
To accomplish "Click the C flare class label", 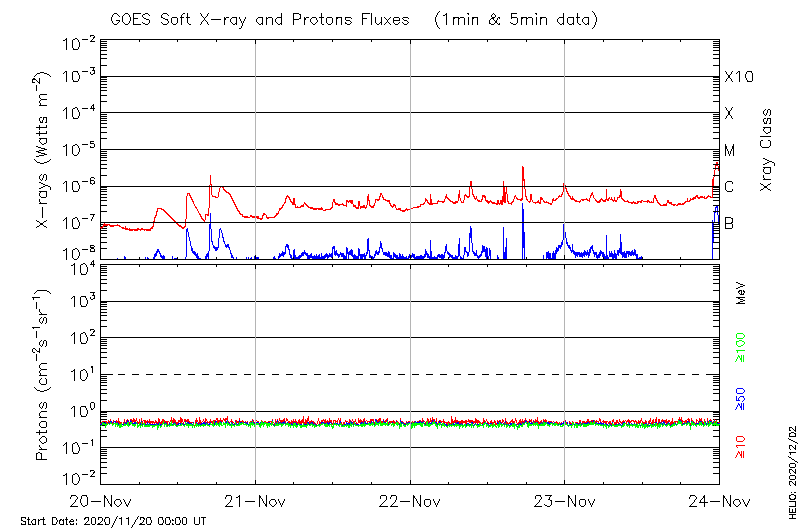I will [x=729, y=186].
